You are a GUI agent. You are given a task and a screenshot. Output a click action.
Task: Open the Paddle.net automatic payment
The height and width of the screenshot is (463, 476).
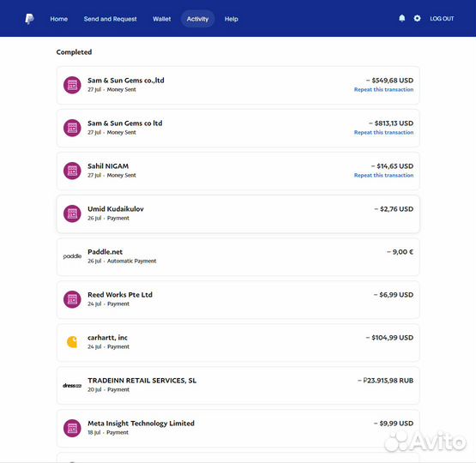238,256
